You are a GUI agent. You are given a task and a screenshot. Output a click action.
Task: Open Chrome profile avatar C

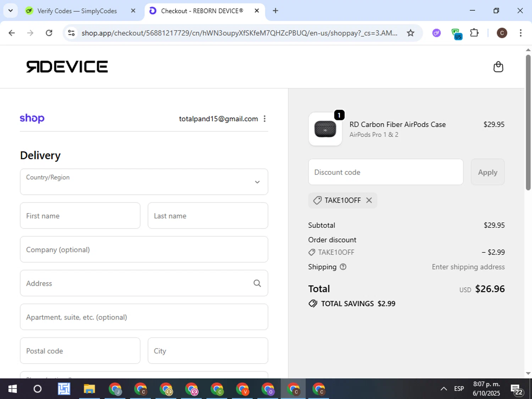[x=502, y=33]
